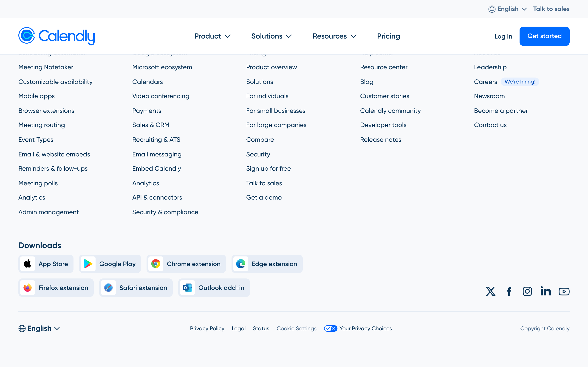Expand the Solutions navigation menu
The image size is (588, 367).
pyautogui.click(x=271, y=36)
